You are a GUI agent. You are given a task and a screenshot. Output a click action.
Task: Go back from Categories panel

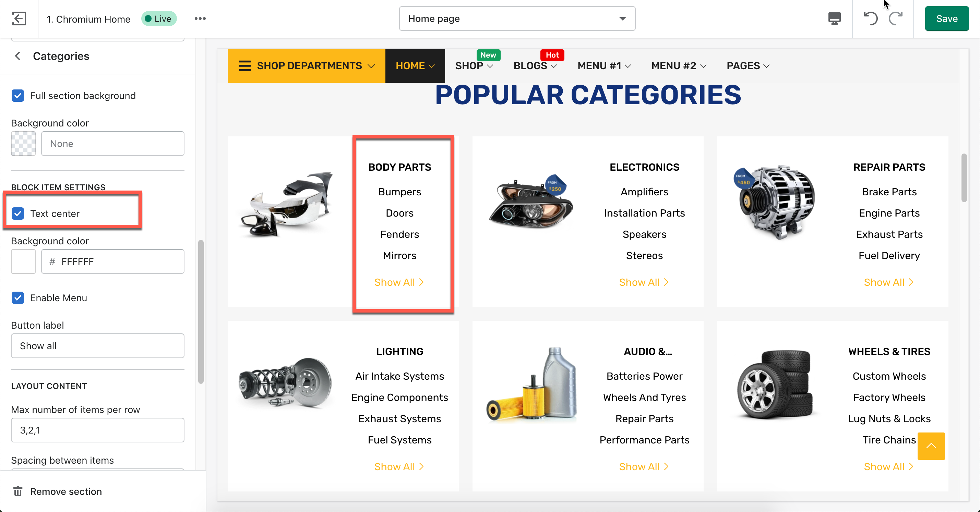17,56
